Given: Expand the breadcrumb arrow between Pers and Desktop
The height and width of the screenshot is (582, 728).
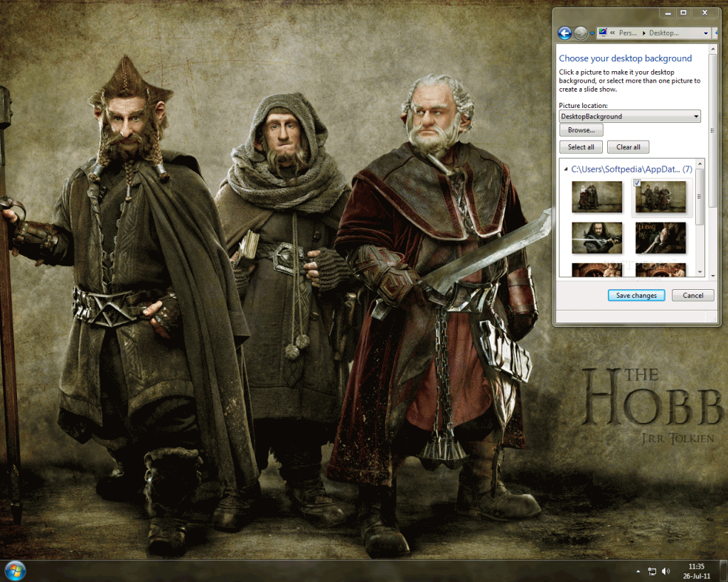Looking at the screenshot, I should (643, 33).
